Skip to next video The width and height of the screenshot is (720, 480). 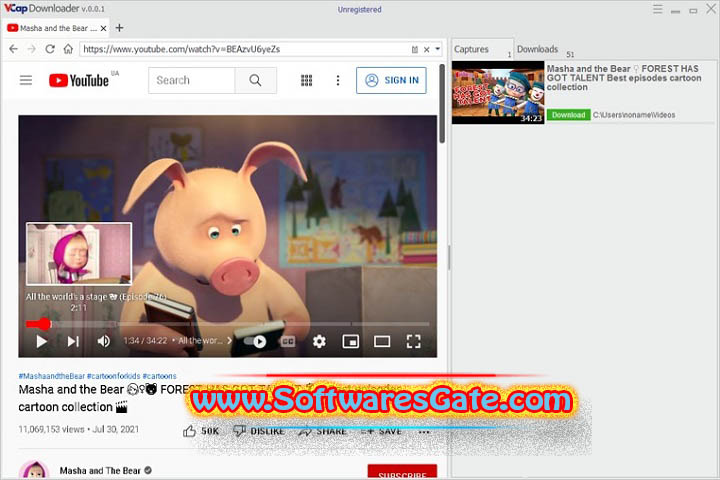tap(73, 341)
